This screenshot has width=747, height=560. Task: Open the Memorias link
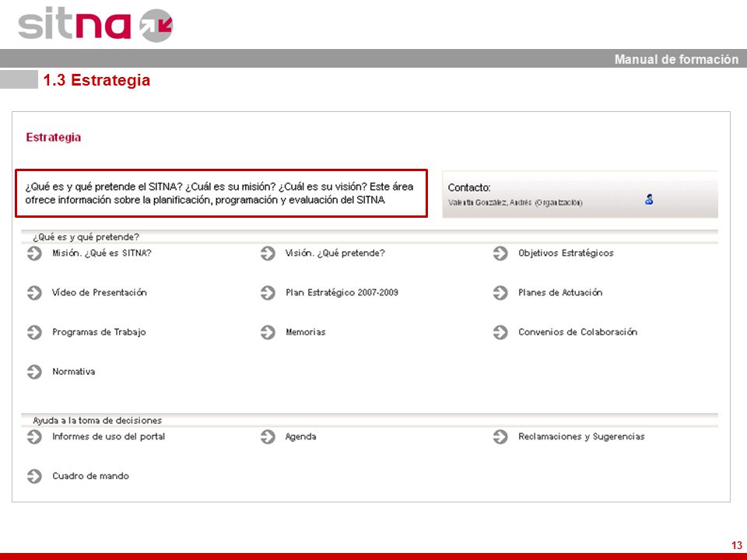tap(305, 332)
